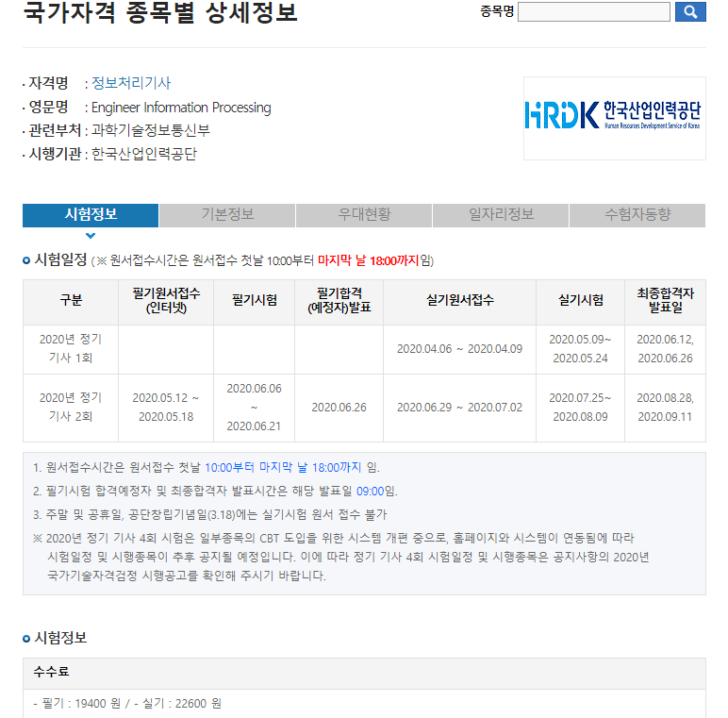Click the 2020.08.28, 2020.09.11 cell
This screenshot has width=728, height=718.
(x=666, y=408)
